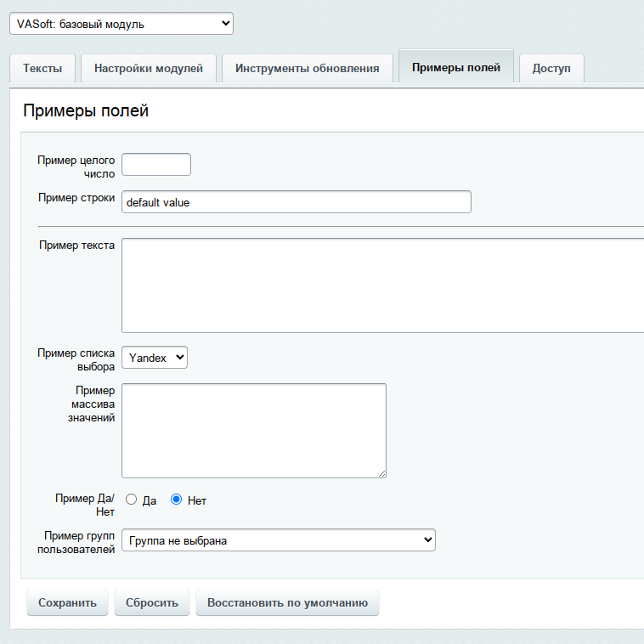Select the Да radio button

(132, 500)
